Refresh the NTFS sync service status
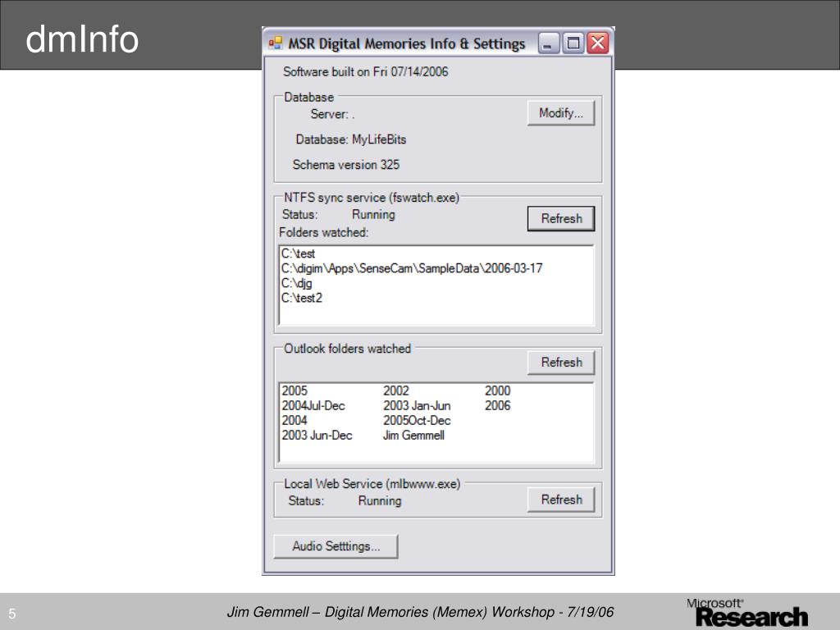This screenshot has width=840, height=630. [x=561, y=219]
